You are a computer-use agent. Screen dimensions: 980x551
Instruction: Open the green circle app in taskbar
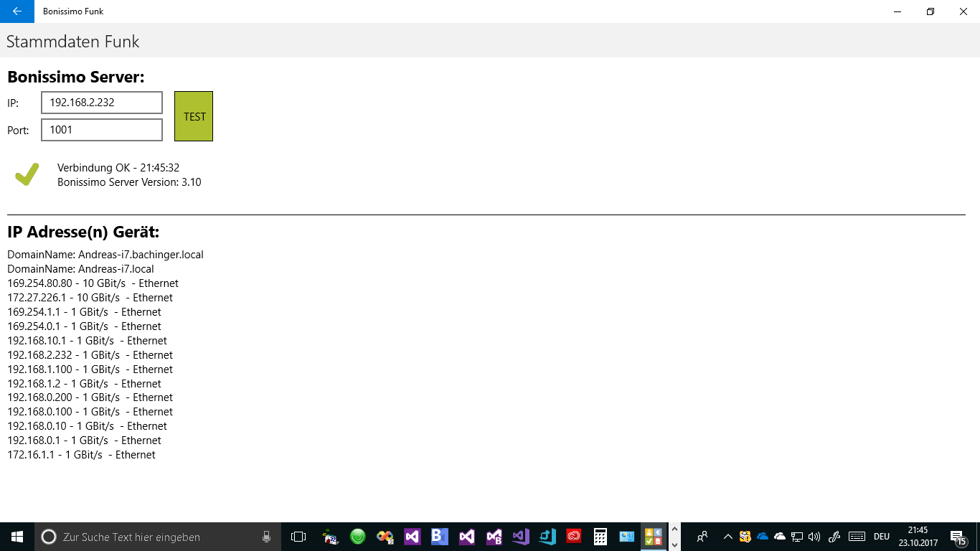click(x=357, y=537)
